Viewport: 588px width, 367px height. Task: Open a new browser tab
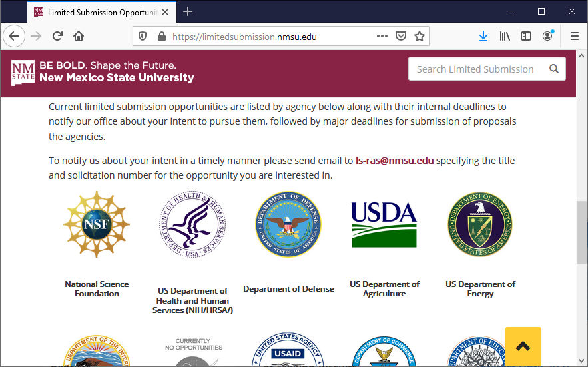coord(188,11)
